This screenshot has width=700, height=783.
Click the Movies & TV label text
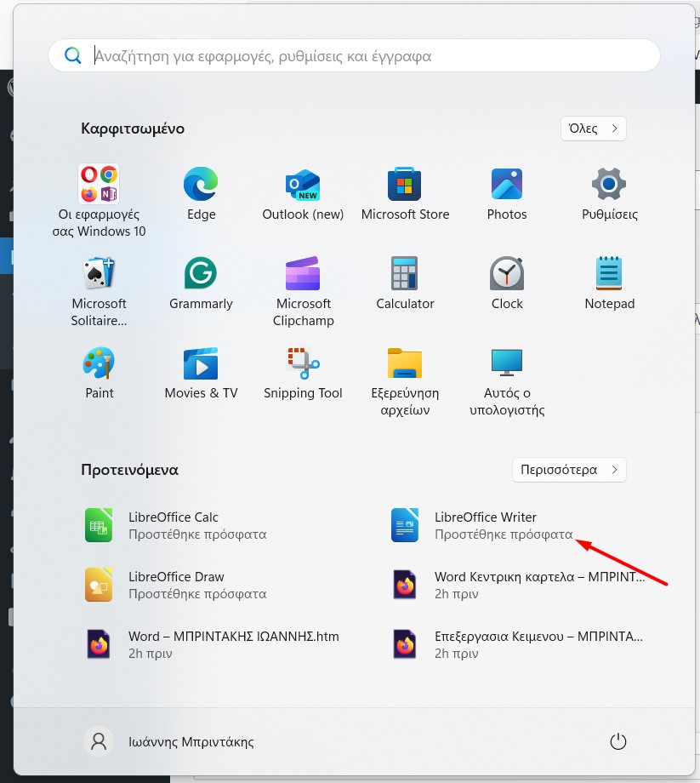201,393
